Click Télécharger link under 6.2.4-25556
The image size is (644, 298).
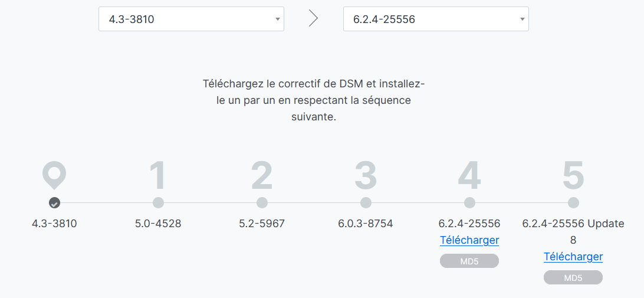[469, 240]
